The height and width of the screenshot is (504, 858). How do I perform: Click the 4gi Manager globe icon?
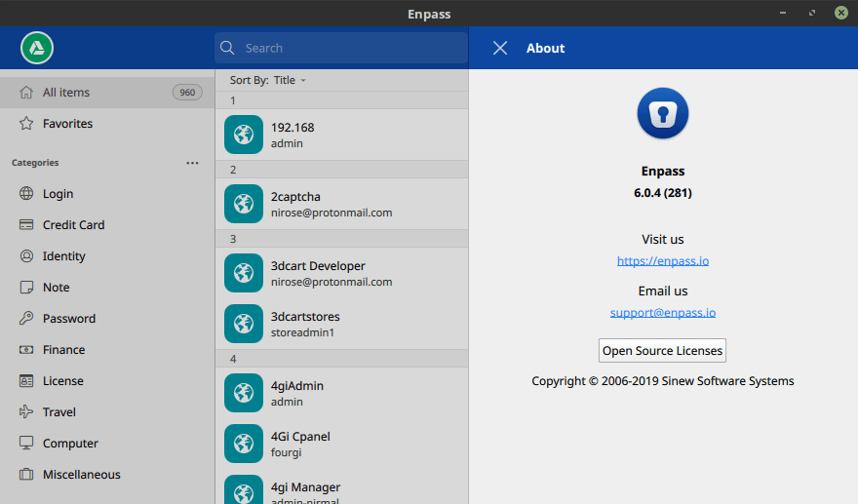[244, 489]
